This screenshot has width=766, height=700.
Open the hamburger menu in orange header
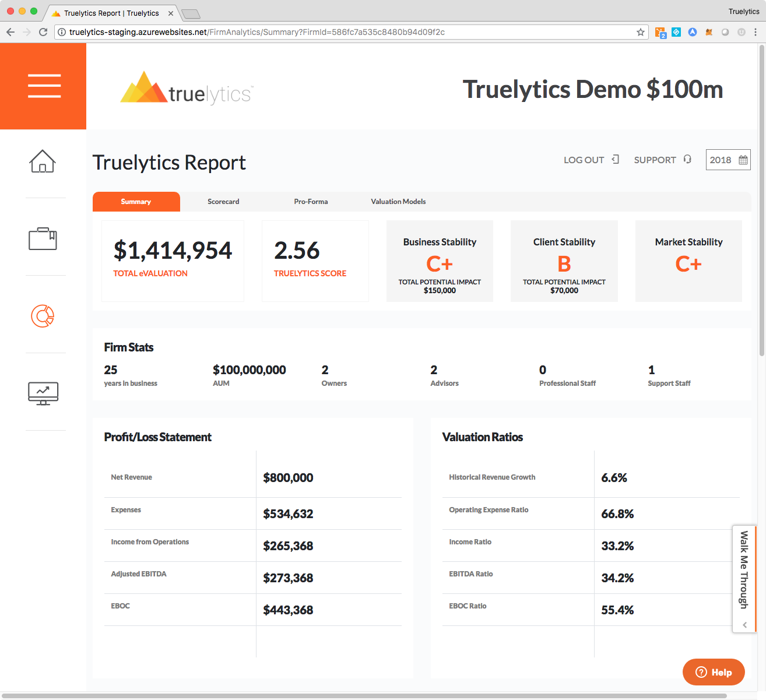click(44, 86)
